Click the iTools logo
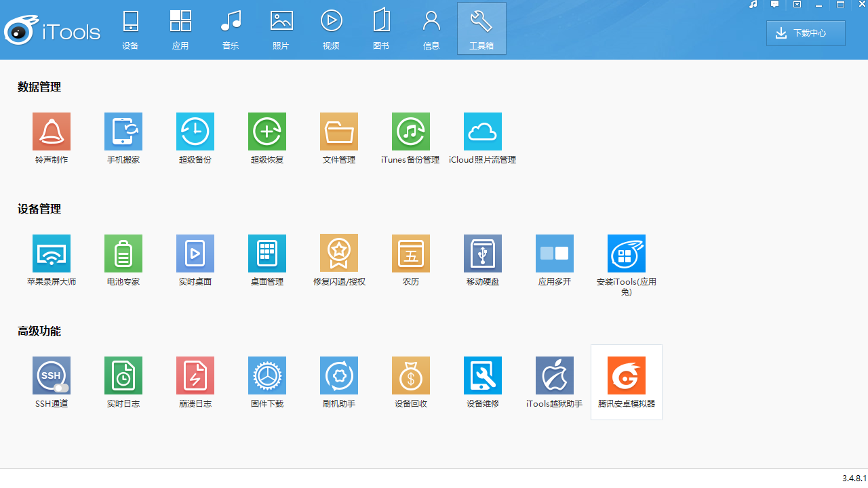 [x=52, y=30]
